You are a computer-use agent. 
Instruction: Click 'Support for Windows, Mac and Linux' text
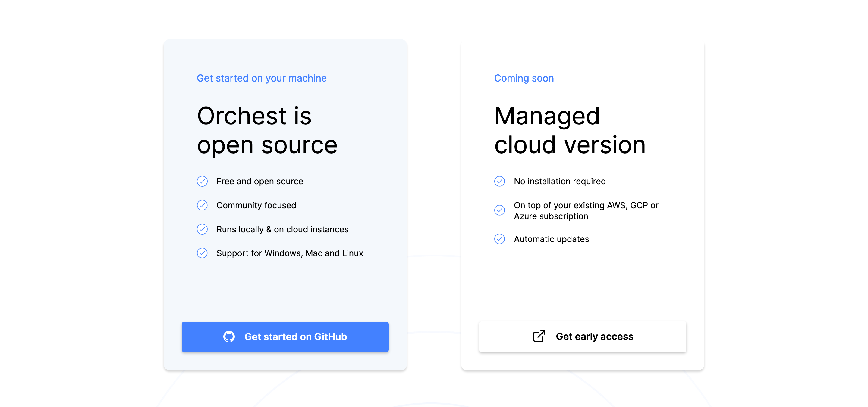pos(290,253)
